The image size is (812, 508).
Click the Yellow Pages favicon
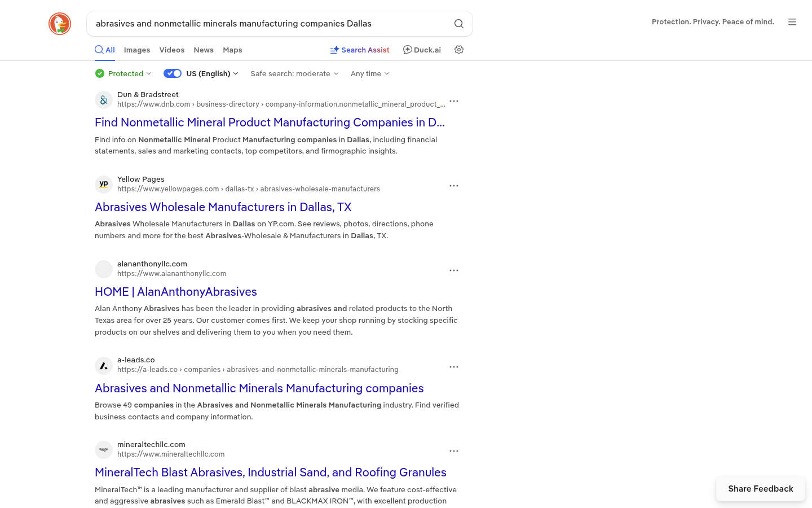pyautogui.click(x=104, y=185)
